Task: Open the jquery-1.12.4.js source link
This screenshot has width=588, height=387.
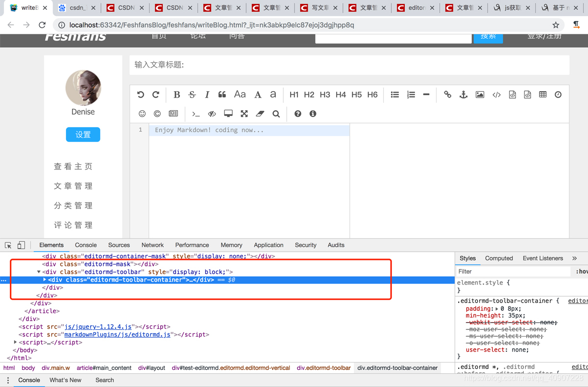Action: click(x=98, y=327)
